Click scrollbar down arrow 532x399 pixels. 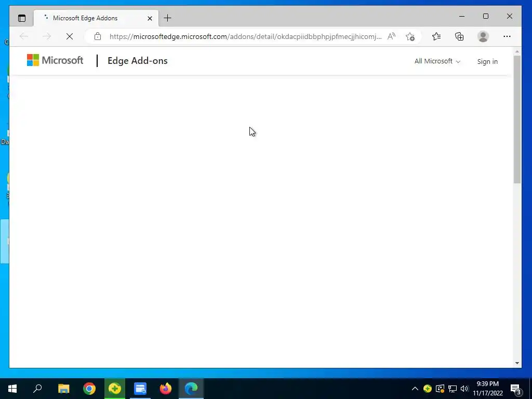click(517, 363)
